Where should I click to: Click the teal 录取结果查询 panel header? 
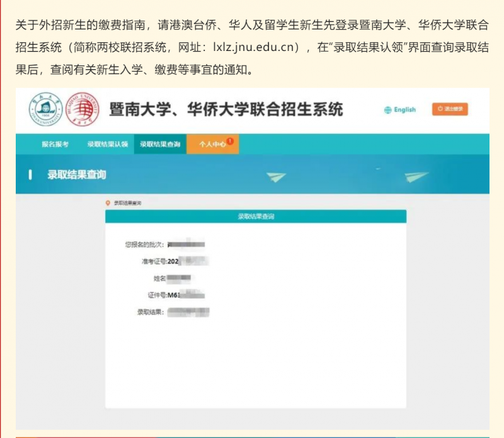(256, 216)
